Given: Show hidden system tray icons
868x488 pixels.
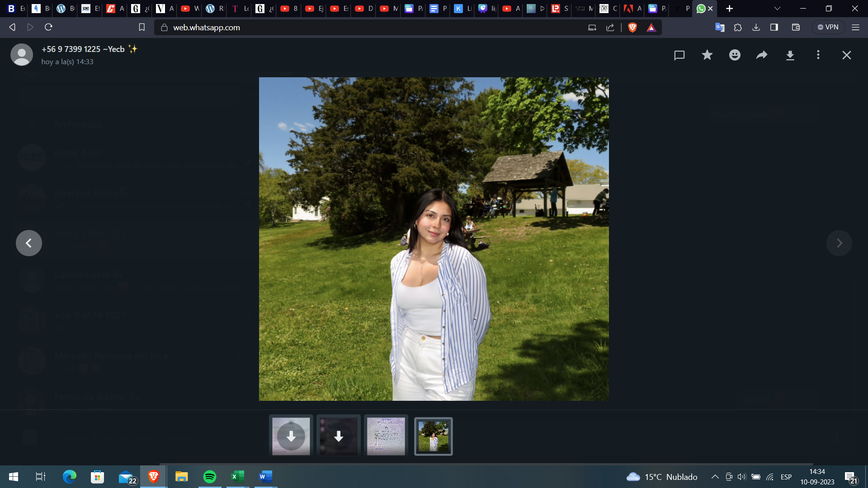Looking at the screenshot, I should tap(715, 477).
